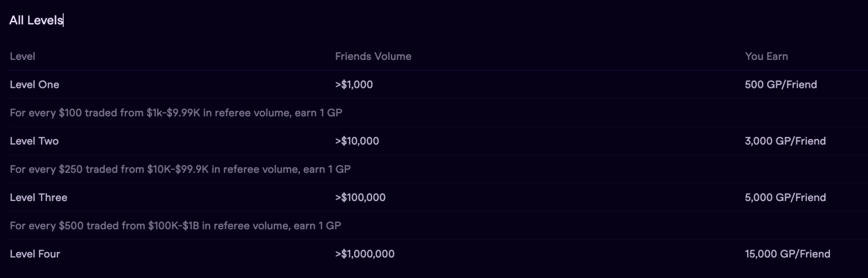Click the $100K-$1B referee volume description
The height and width of the screenshot is (278, 868).
(x=176, y=226)
